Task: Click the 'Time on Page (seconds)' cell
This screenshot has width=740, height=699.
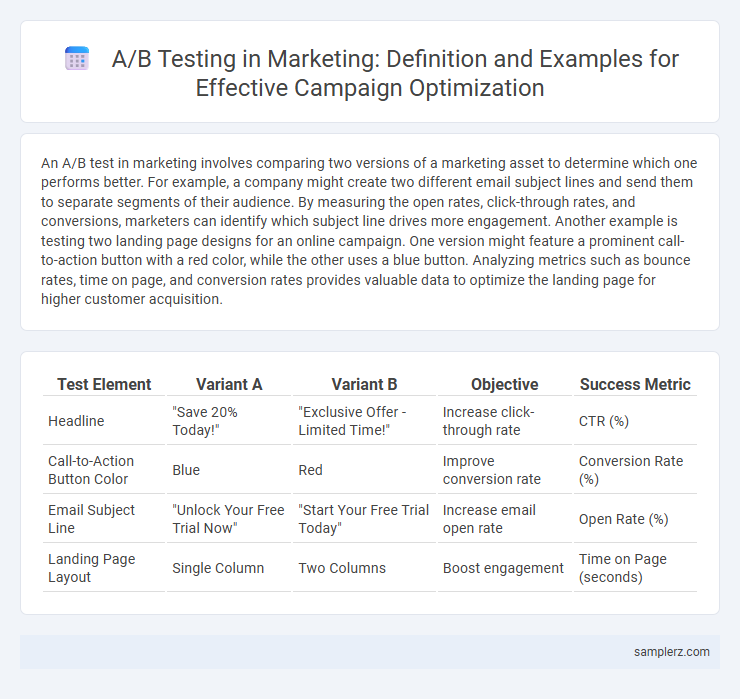Action: point(635,568)
